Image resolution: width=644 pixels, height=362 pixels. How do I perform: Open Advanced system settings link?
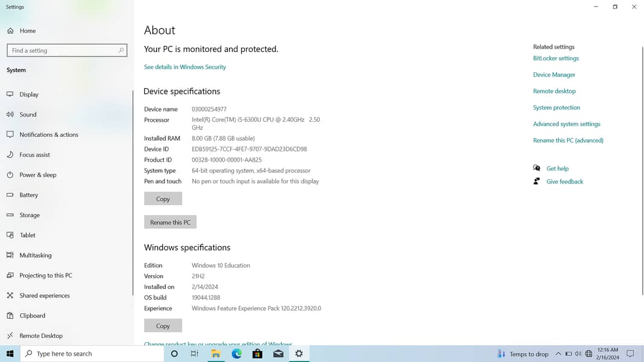[x=567, y=124]
